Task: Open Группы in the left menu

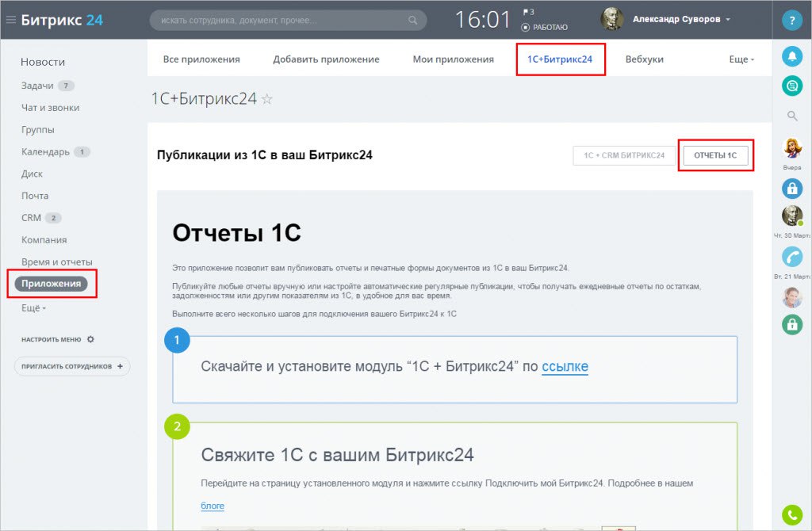Action: coord(38,130)
